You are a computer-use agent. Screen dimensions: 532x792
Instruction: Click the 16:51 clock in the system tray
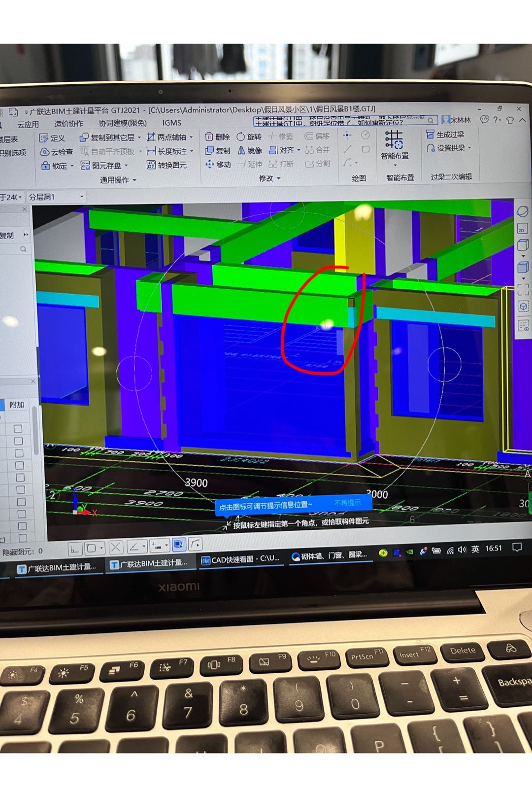point(494,549)
